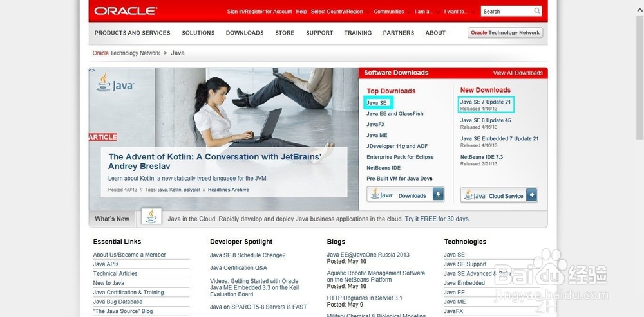Open Java SE 8 Schedule Change? article
Screen dimensions: 644x317
click(x=248, y=255)
